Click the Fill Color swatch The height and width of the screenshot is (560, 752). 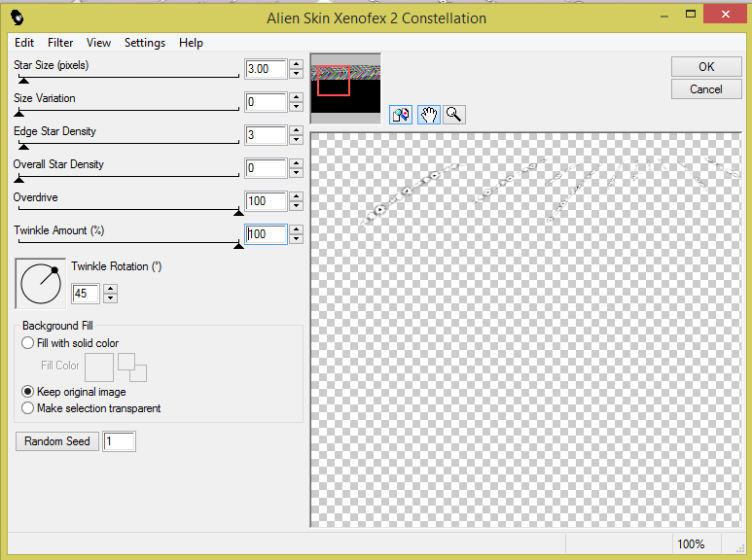(99, 367)
